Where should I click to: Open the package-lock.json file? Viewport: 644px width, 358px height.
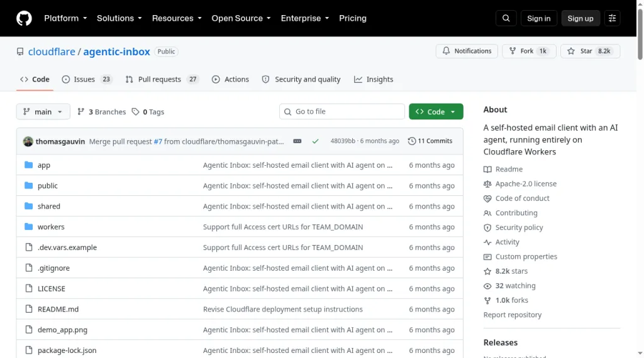(x=67, y=350)
